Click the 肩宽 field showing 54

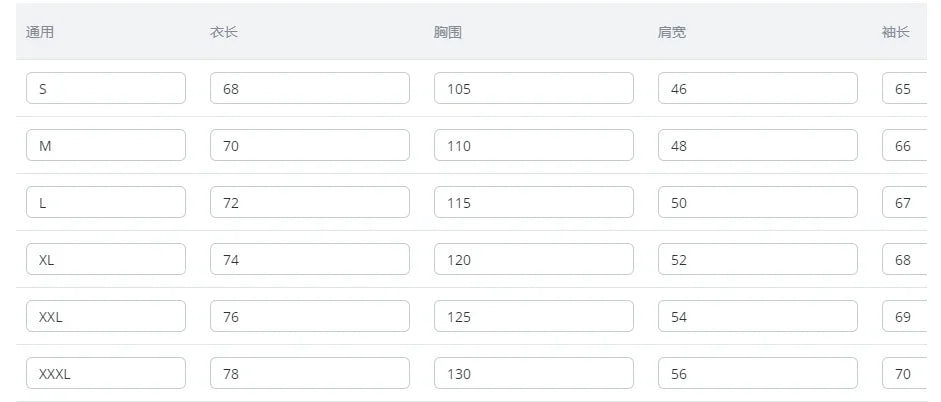tap(757, 316)
